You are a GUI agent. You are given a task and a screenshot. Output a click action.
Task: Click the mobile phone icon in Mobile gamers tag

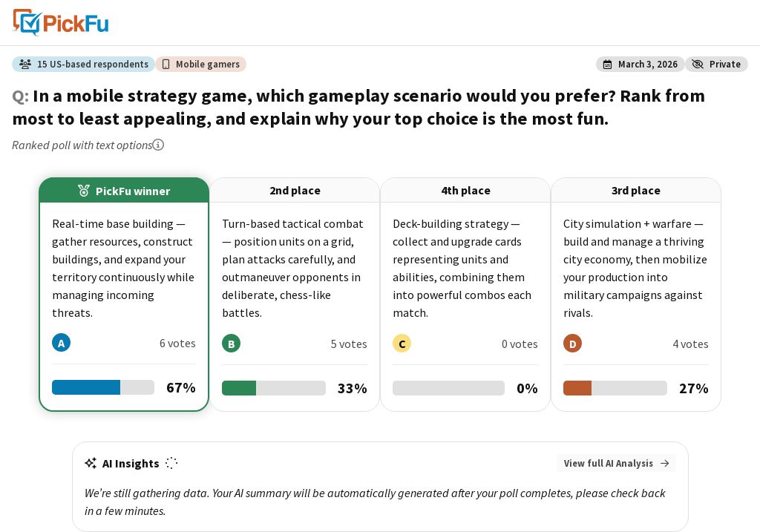pos(166,65)
